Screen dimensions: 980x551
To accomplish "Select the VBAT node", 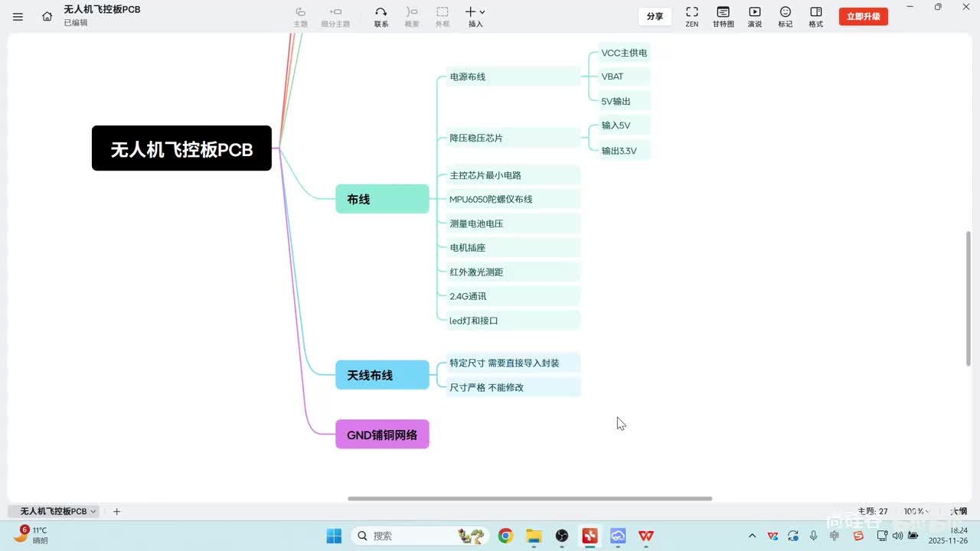I will click(x=624, y=77).
